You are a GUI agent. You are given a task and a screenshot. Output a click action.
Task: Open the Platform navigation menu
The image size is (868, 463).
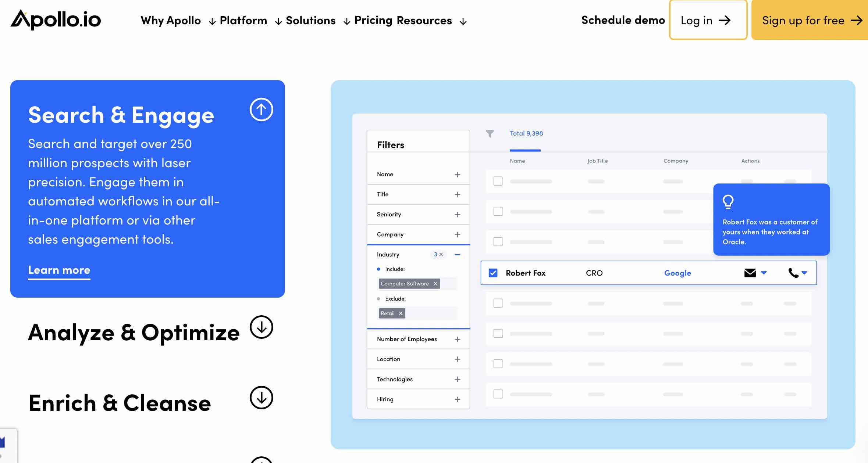coord(243,21)
